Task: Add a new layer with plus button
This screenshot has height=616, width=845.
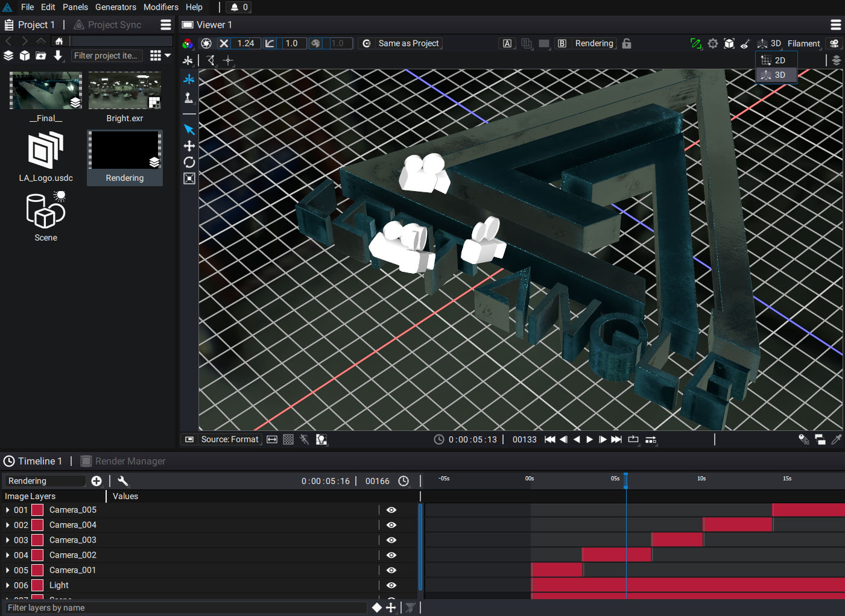Action: point(97,481)
